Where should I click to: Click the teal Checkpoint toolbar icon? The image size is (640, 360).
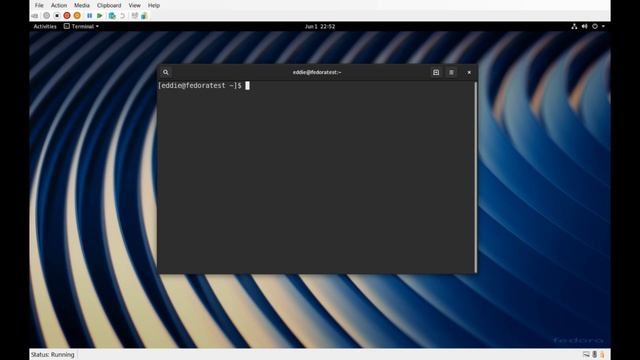tap(112, 16)
